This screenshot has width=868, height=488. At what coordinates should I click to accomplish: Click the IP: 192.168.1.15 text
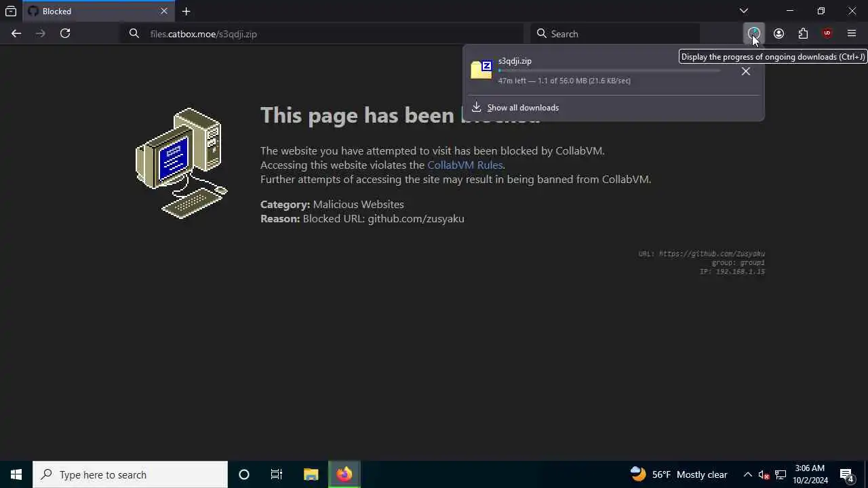732,272
